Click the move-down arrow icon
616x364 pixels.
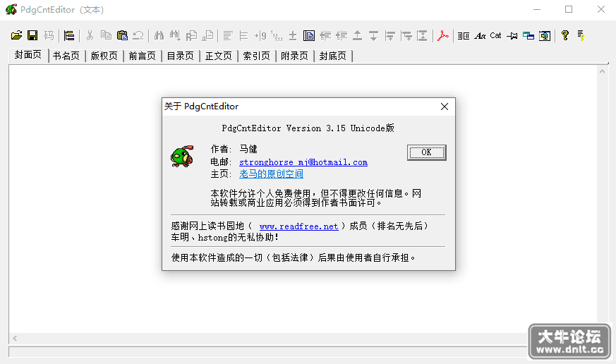(x=373, y=35)
